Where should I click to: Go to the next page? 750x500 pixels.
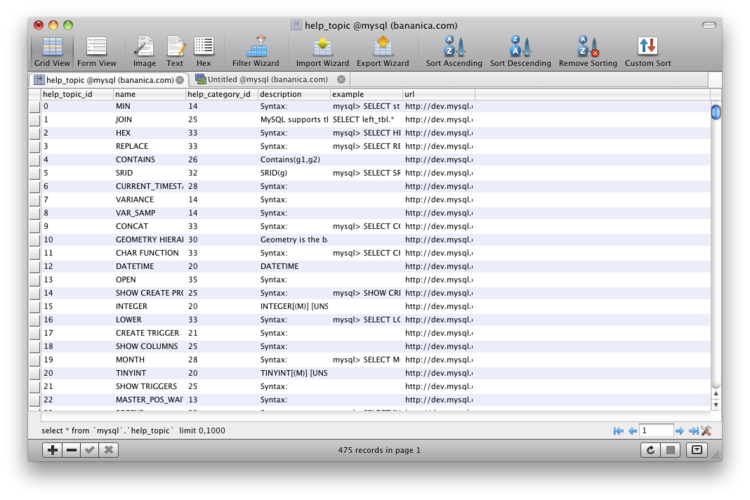(679, 431)
